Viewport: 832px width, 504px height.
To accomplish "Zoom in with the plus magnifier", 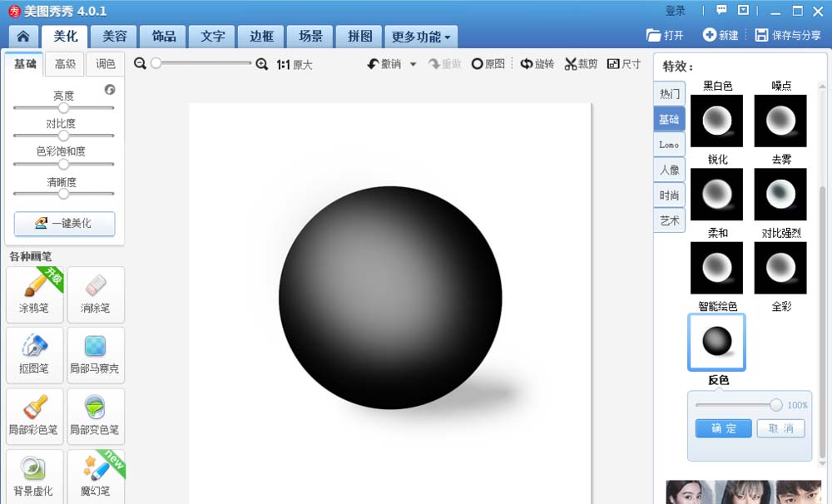I will pyautogui.click(x=261, y=64).
